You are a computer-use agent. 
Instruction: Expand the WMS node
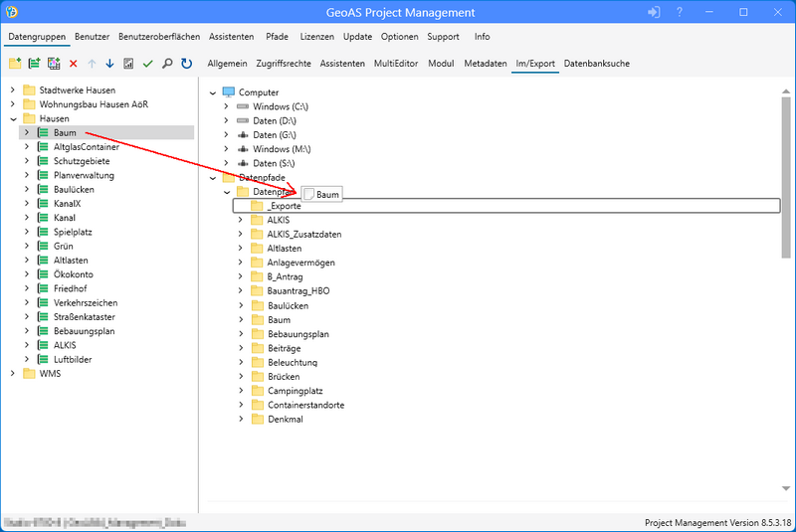pyautogui.click(x=13, y=374)
